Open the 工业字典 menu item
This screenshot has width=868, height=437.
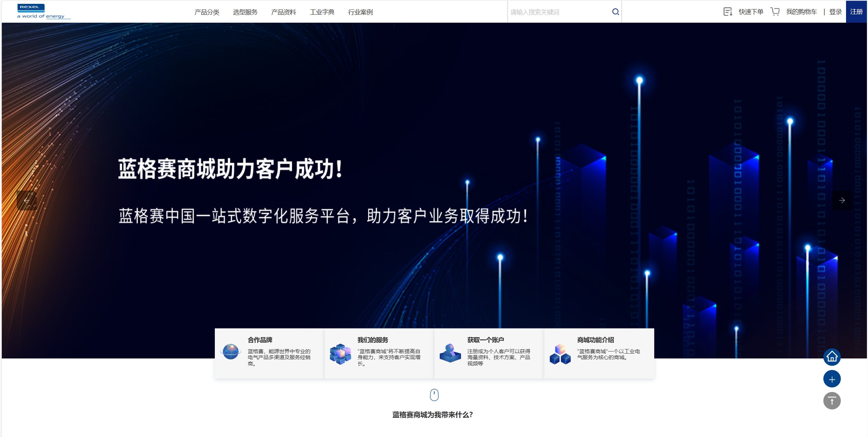coord(322,12)
